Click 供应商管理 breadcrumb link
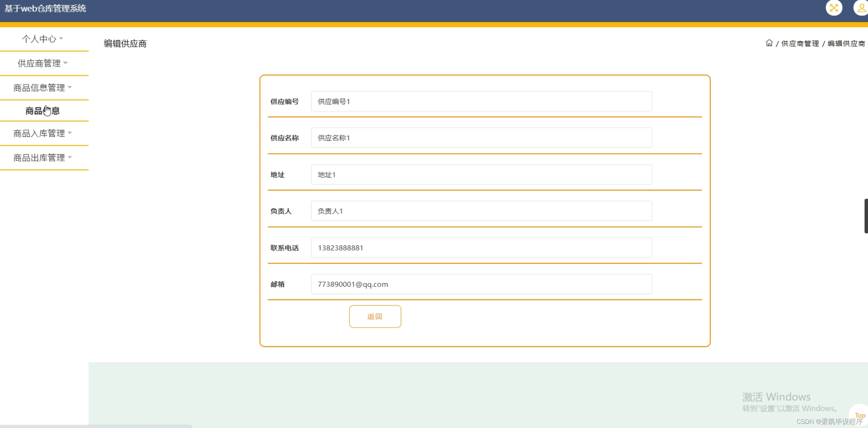868x428 pixels. [800, 43]
